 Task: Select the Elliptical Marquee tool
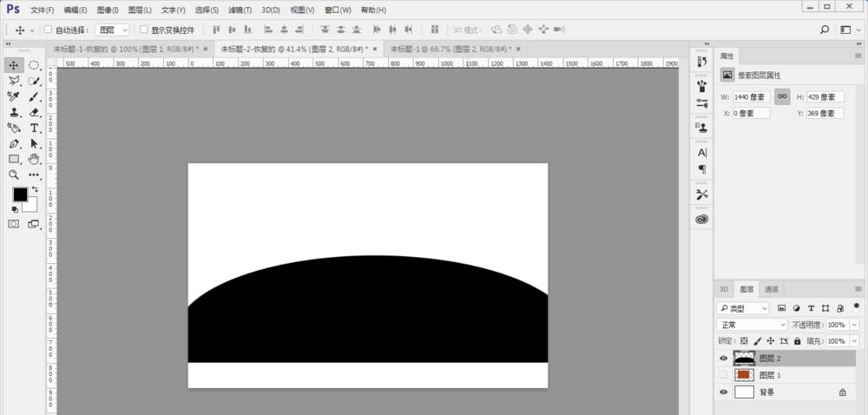point(35,65)
